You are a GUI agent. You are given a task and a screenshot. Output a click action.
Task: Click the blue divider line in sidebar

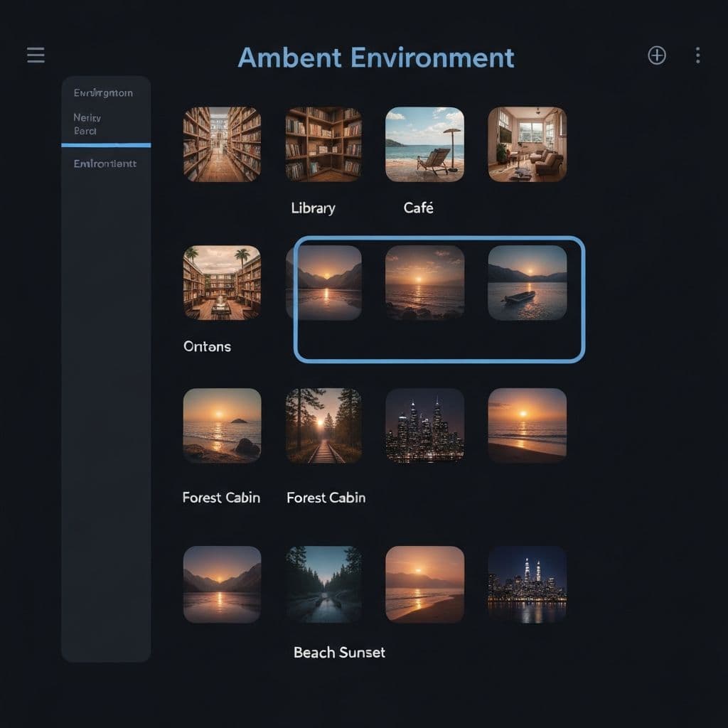106,145
